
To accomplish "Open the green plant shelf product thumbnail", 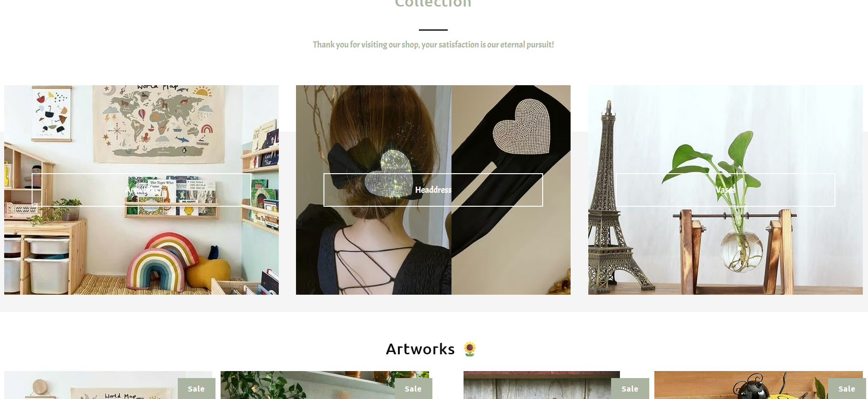I will [x=325, y=385].
